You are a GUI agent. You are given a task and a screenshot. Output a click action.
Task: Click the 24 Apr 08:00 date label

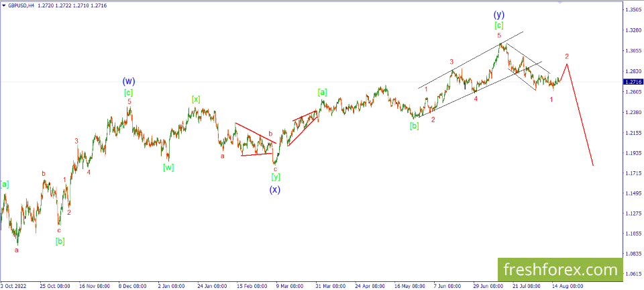(370, 286)
